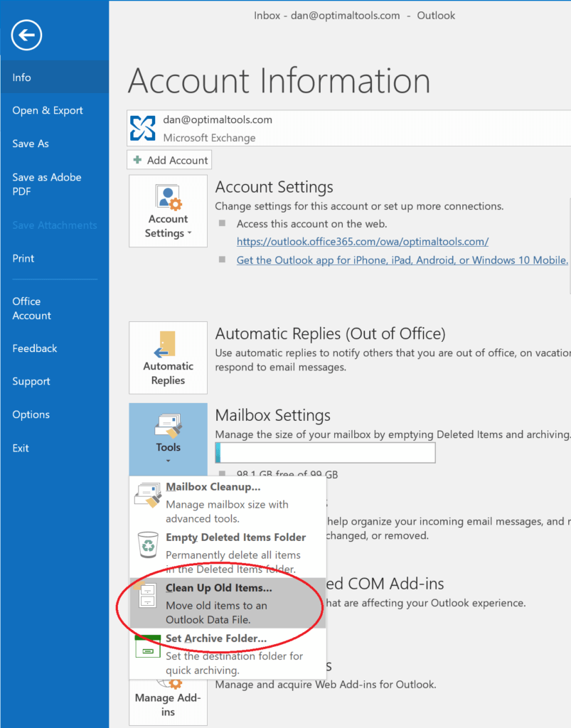571x728 pixels.
Task: Select Clean Up Old Items menu entry
Action: point(228,603)
